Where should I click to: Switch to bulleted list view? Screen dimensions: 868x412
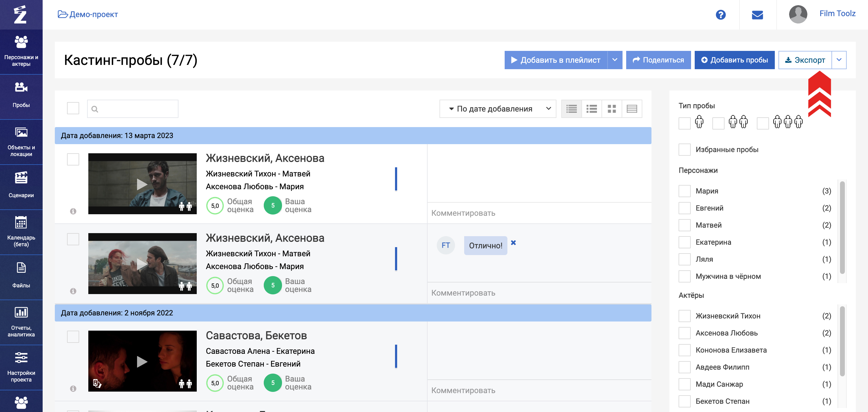[592, 108]
